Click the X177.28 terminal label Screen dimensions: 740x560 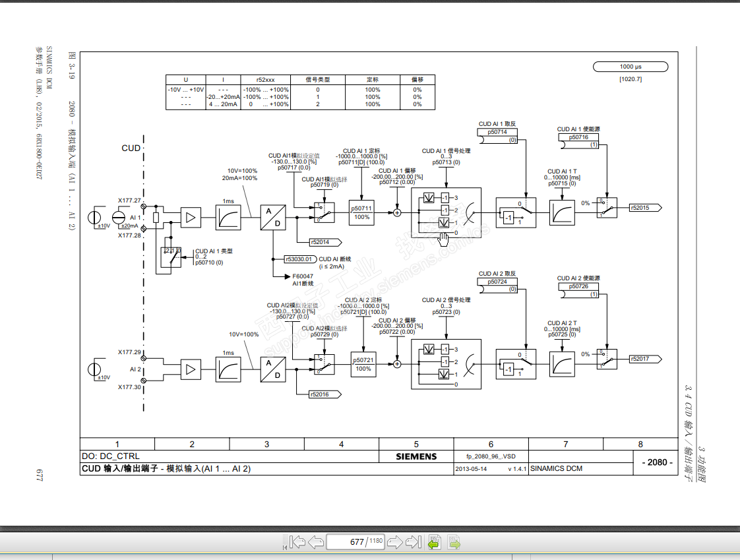pyautogui.click(x=129, y=235)
